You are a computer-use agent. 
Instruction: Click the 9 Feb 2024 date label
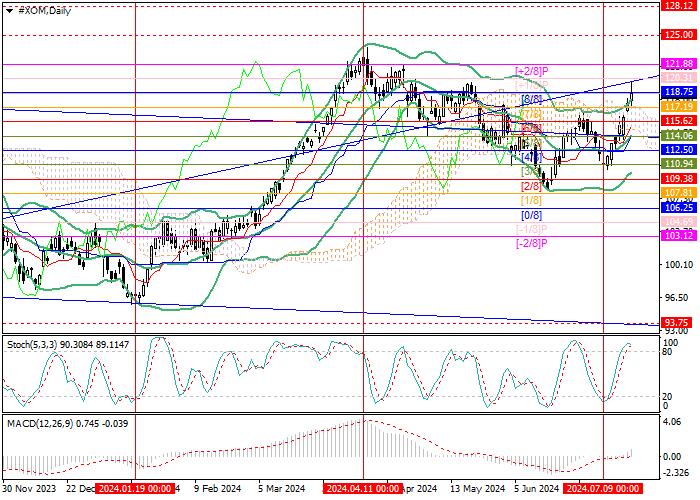click(x=217, y=489)
